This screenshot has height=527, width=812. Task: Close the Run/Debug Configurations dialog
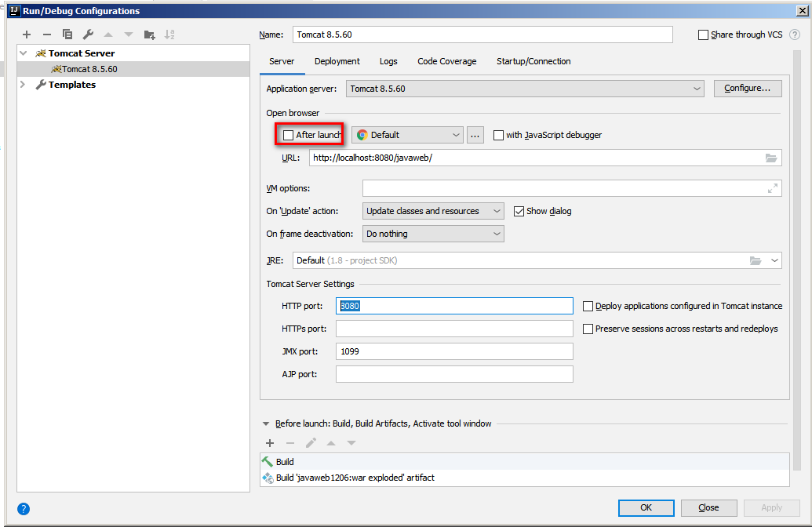pyautogui.click(x=802, y=10)
